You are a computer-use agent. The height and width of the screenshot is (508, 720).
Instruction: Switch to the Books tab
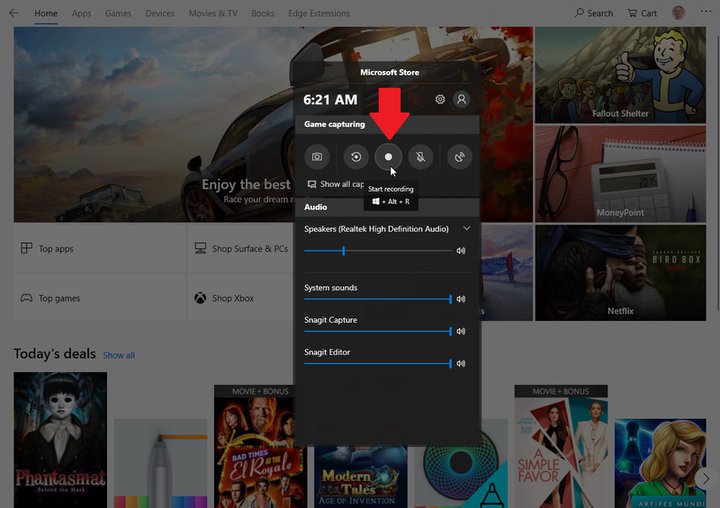263,13
